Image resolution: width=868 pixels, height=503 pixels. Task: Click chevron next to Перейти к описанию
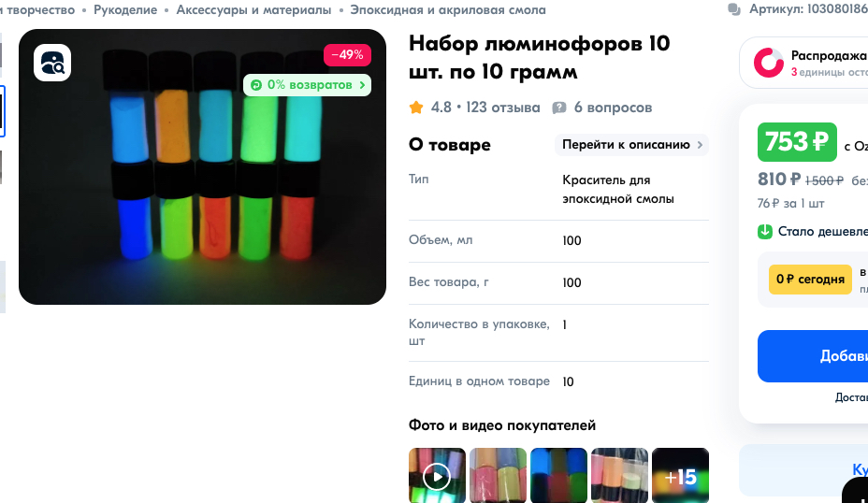click(700, 145)
